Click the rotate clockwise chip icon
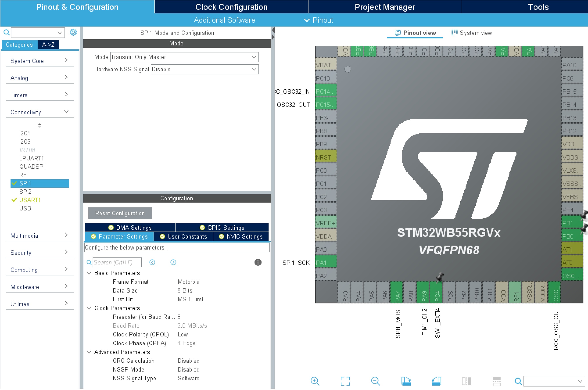Viewport: 588px width, 390px height. (406, 381)
